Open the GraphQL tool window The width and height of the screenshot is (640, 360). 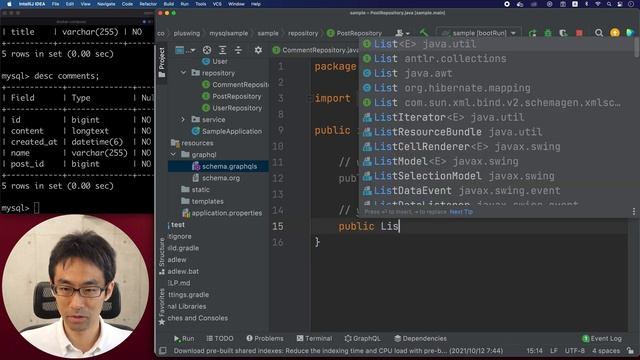click(362, 338)
